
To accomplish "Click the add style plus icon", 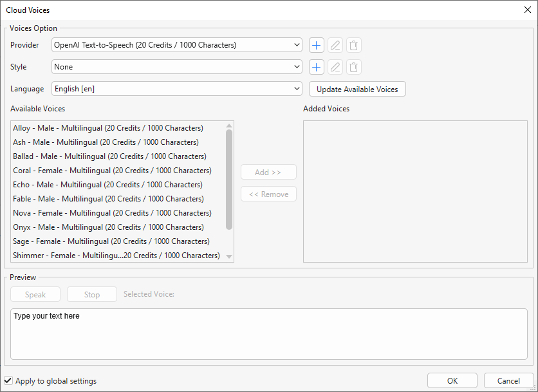I will pyautogui.click(x=316, y=67).
